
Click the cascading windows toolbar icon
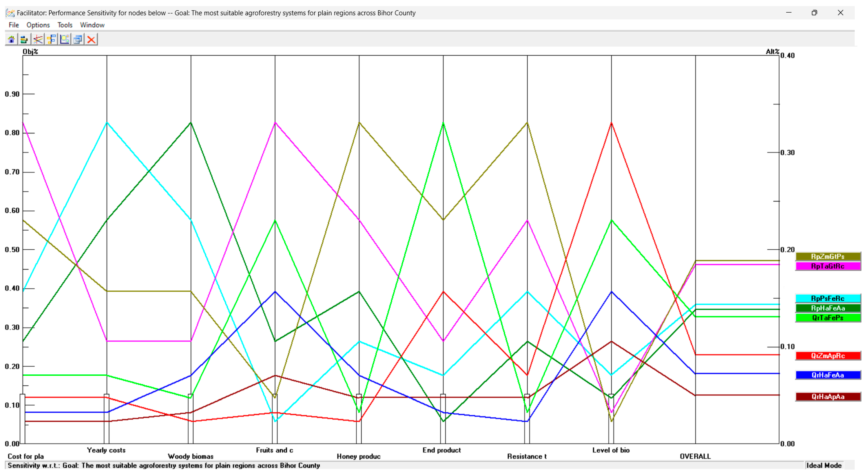[78, 39]
